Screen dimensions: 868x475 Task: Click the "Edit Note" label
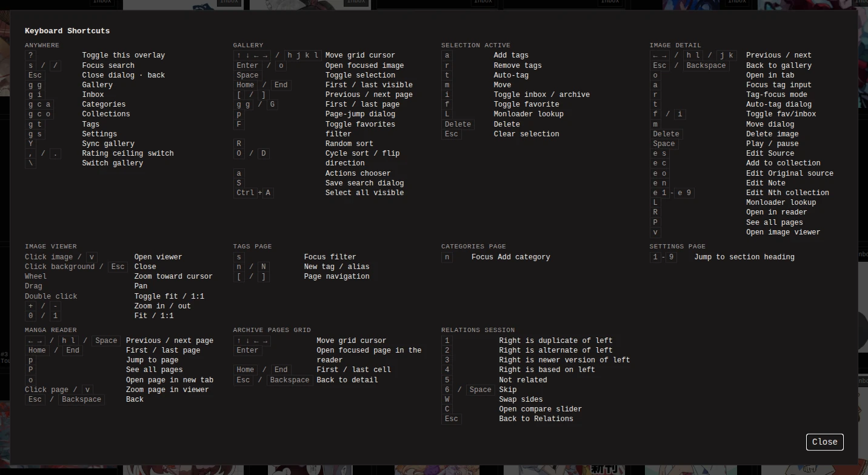tap(766, 183)
